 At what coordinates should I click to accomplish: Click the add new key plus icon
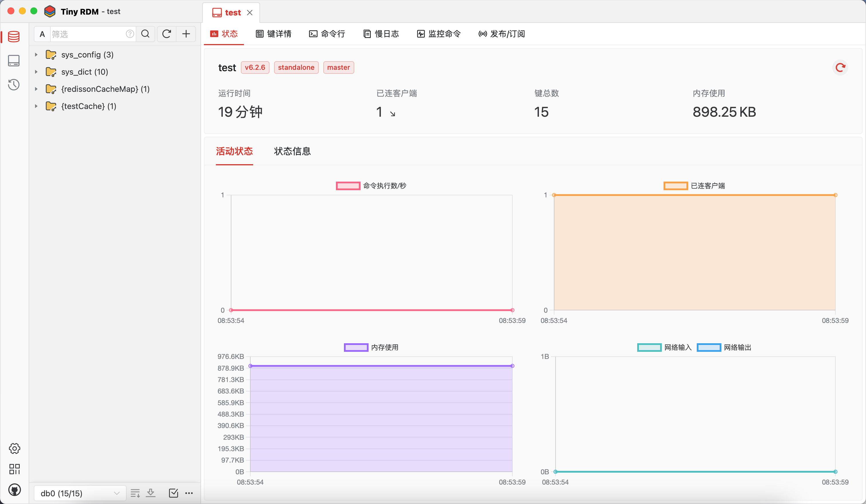tap(186, 34)
